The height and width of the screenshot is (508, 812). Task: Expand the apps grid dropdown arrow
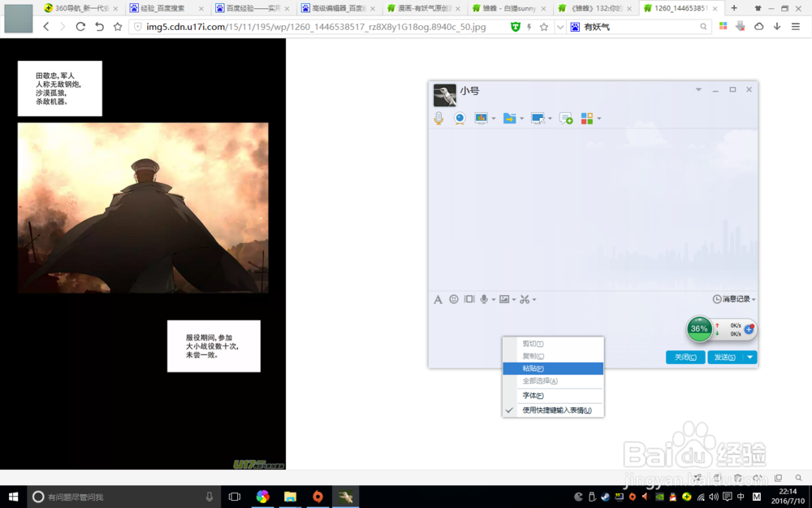click(599, 119)
